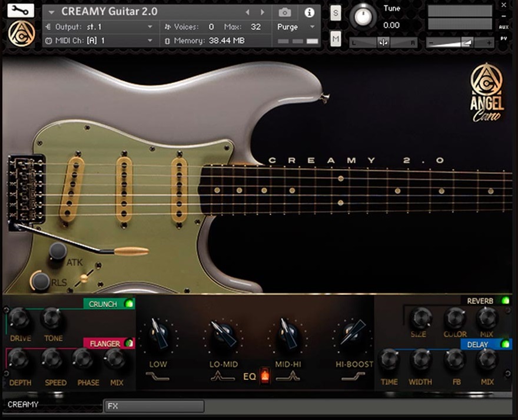Click the volume minus button

click(x=430, y=43)
